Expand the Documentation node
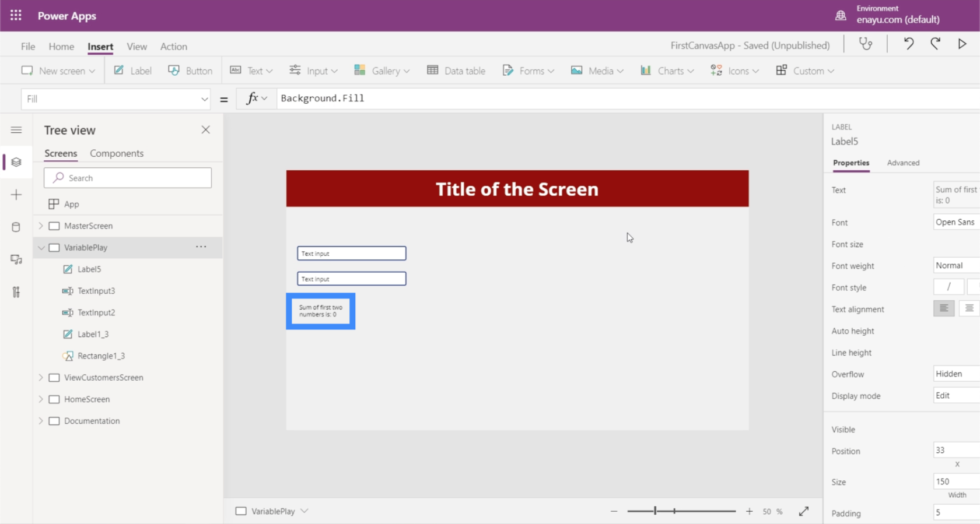Image resolution: width=980 pixels, height=524 pixels. [x=41, y=420]
